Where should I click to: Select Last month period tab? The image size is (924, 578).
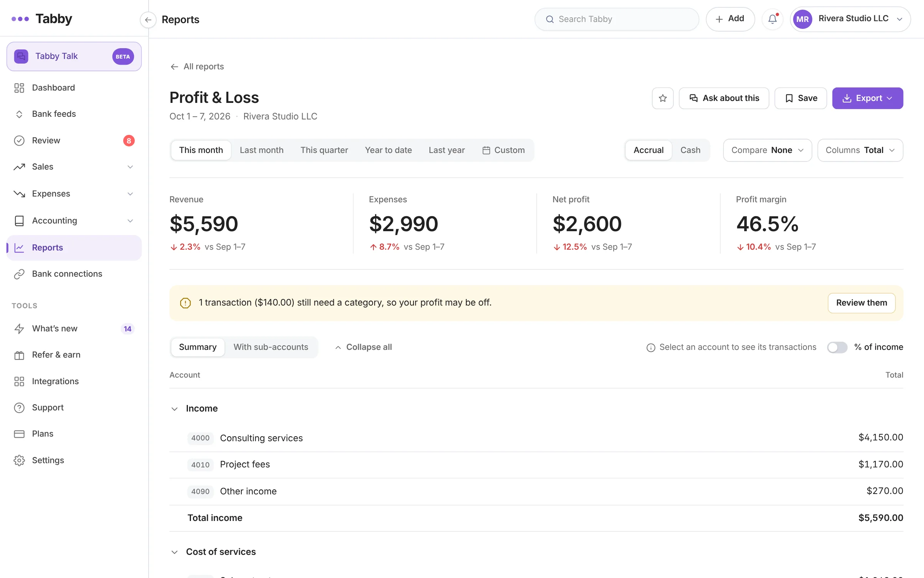[262, 150]
